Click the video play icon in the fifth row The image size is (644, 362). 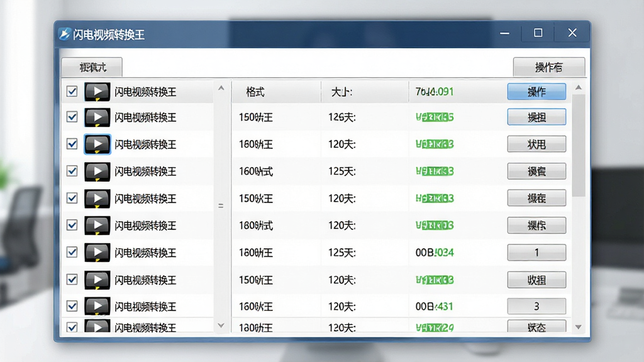pos(97,198)
